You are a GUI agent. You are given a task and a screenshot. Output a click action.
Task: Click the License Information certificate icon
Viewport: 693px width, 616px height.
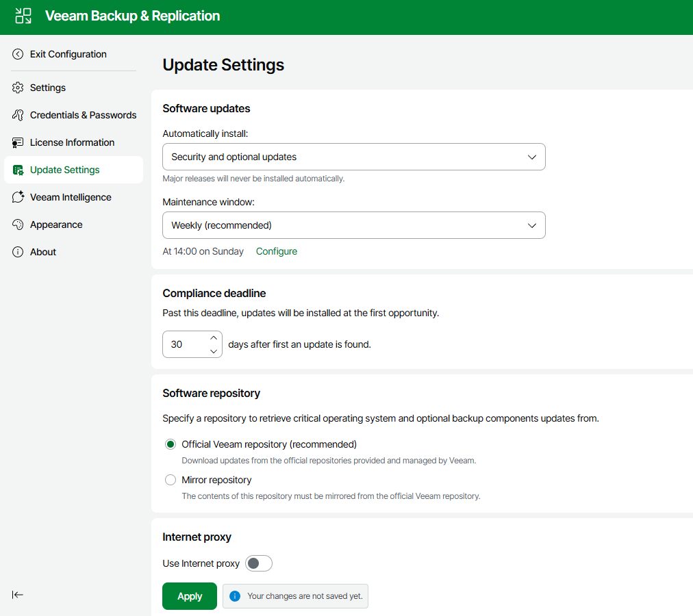tap(18, 142)
